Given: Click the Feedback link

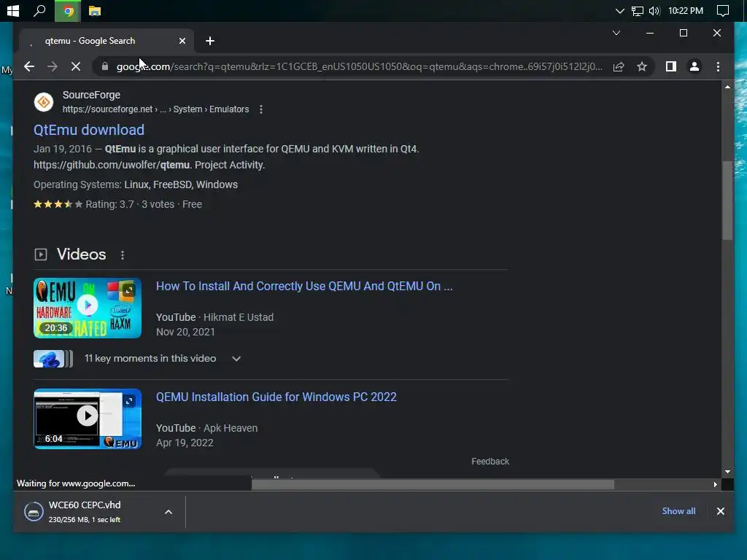Looking at the screenshot, I should [x=489, y=462].
